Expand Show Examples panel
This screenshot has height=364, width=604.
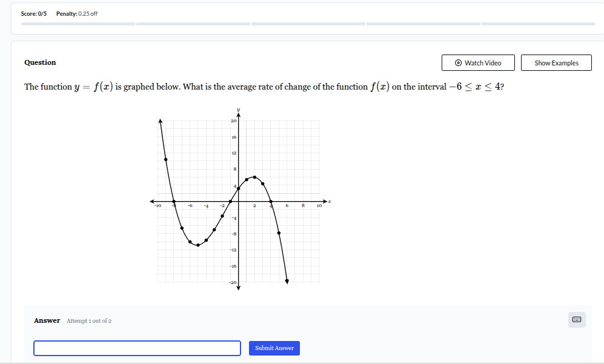(556, 62)
